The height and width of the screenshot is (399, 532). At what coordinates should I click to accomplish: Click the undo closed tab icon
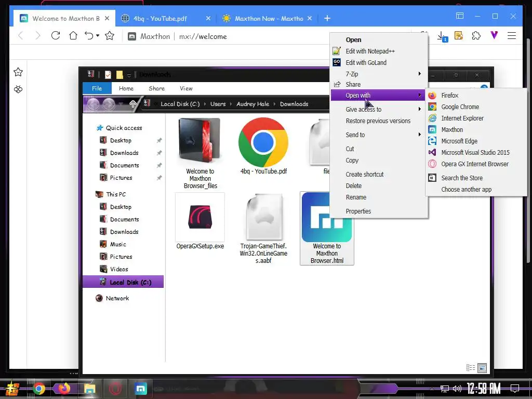point(89,36)
